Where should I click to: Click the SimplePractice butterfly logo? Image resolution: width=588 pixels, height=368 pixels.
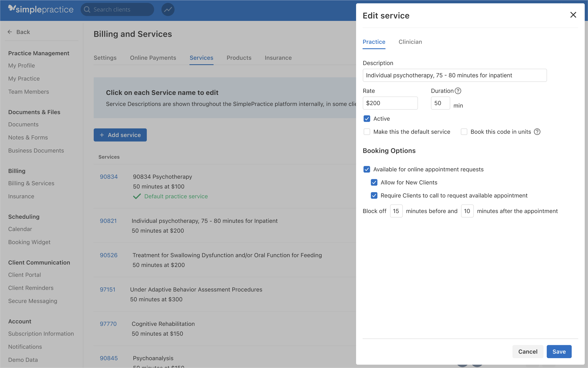click(12, 8)
